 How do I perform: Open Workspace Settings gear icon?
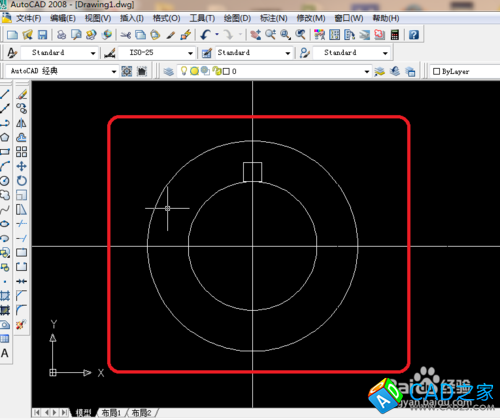click(x=127, y=71)
